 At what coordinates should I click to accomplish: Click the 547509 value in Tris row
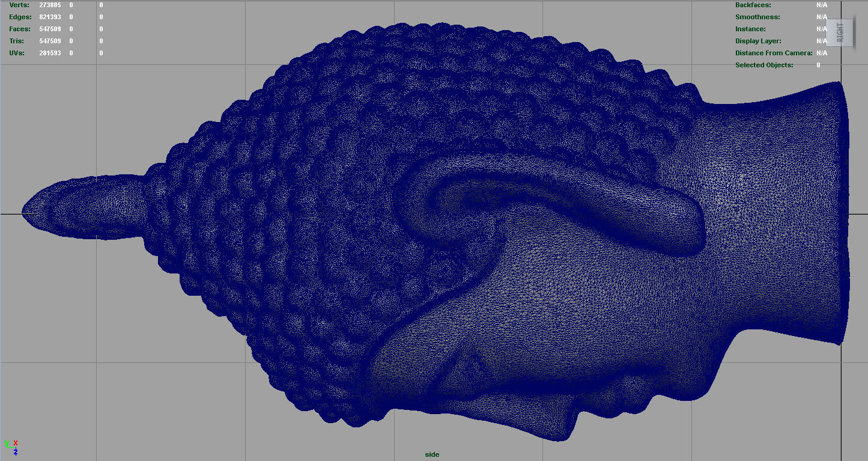(50, 41)
